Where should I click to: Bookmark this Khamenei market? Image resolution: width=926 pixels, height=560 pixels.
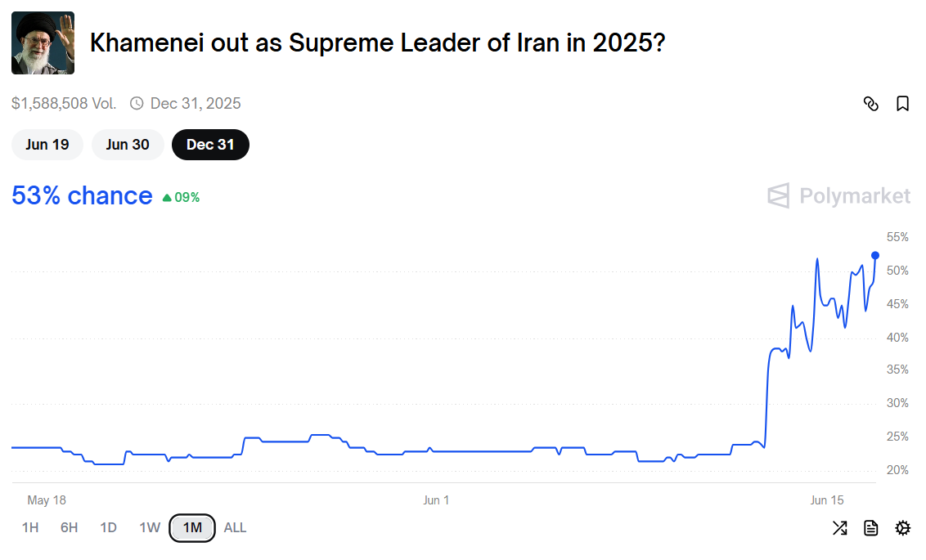902,104
